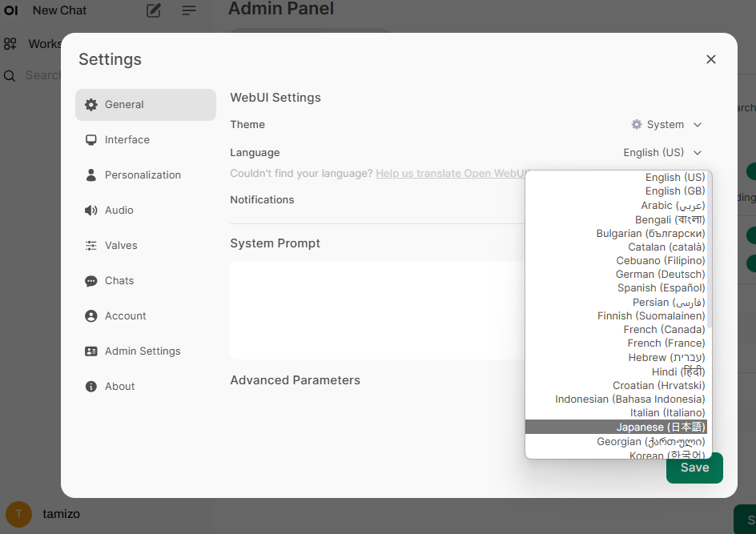Click the Audio speaker icon
The width and height of the screenshot is (756, 534).
[91, 211]
